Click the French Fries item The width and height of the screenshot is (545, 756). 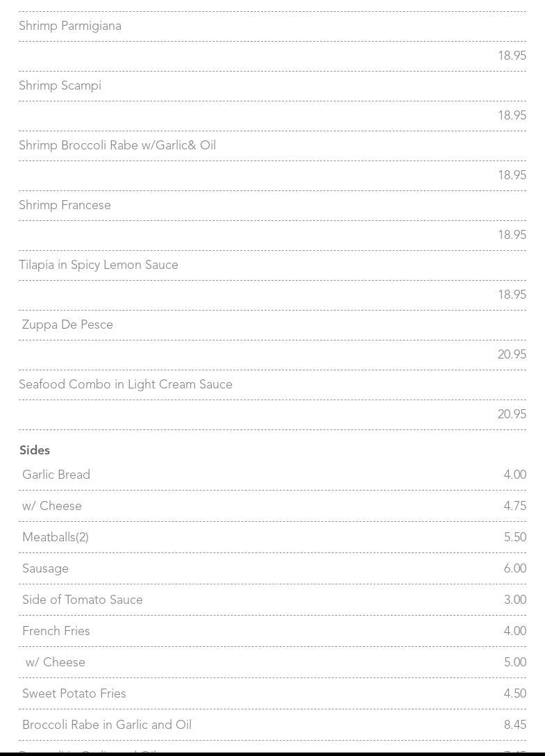point(56,632)
